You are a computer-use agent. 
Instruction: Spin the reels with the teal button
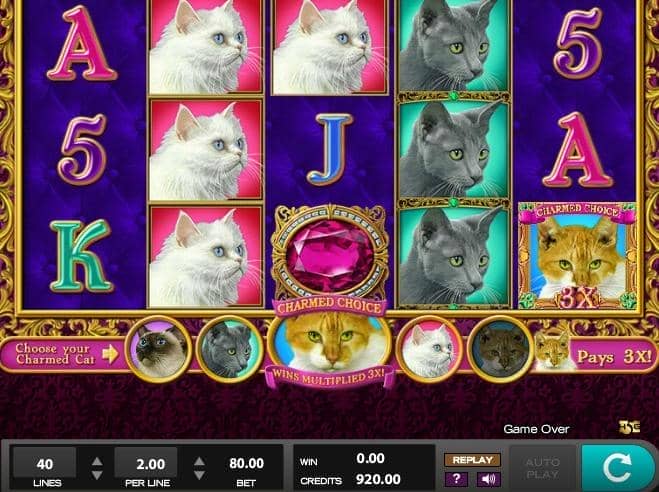(x=617, y=466)
